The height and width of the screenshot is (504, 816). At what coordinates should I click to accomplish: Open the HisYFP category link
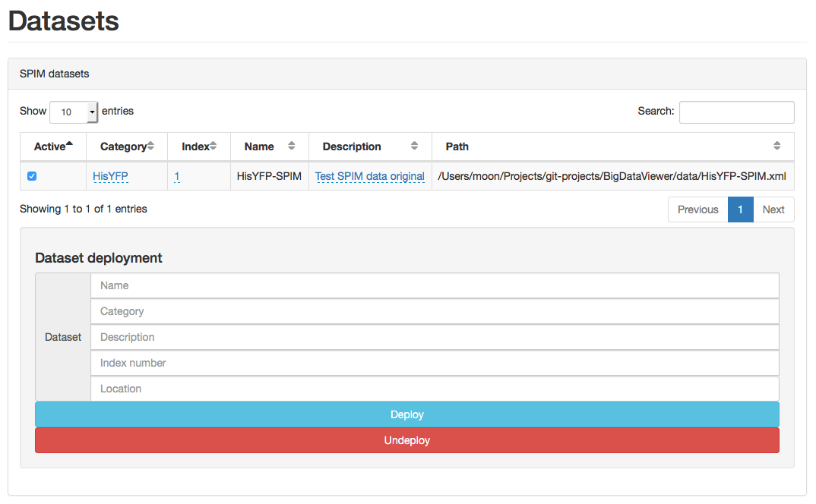(x=110, y=176)
